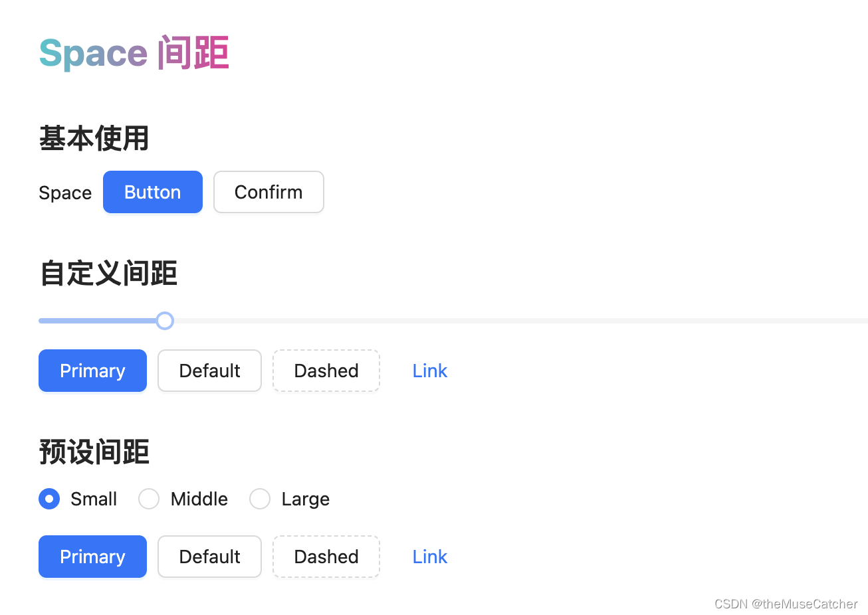The width and height of the screenshot is (868, 615).
Task: Click the Default button under 自定义间距
Action: tap(209, 371)
